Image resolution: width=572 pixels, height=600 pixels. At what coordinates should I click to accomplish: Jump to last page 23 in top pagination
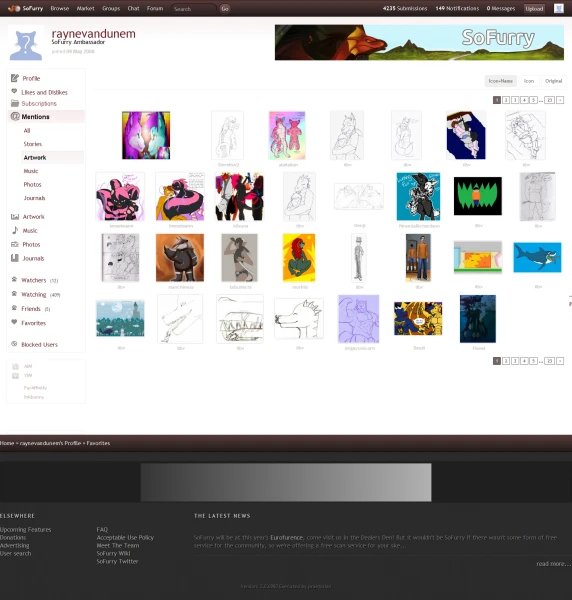point(549,100)
